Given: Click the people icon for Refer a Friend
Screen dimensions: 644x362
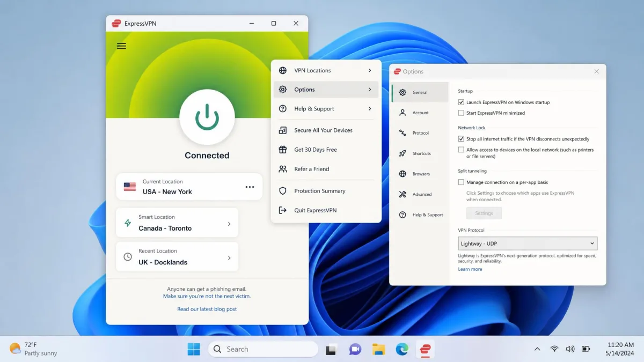Looking at the screenshot, I should [x=283, y=169].
